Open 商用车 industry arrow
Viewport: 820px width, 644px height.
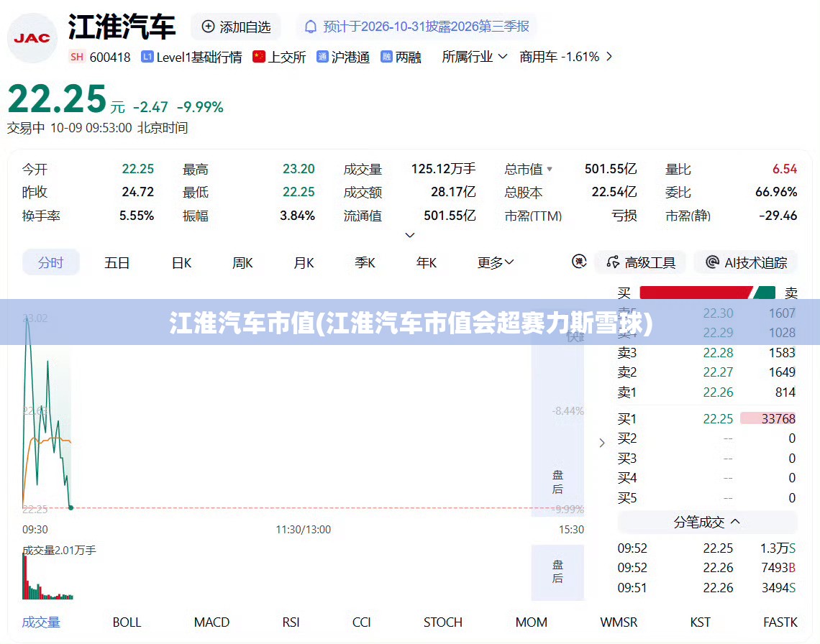point(609,57)
